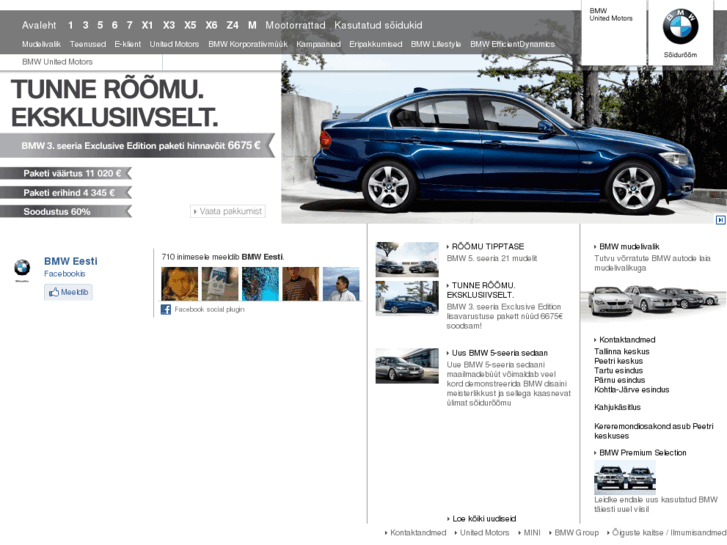Click Kontaktandmed in the footer
727x545 pixels.
pyautogui.click(x=418, y=532)
